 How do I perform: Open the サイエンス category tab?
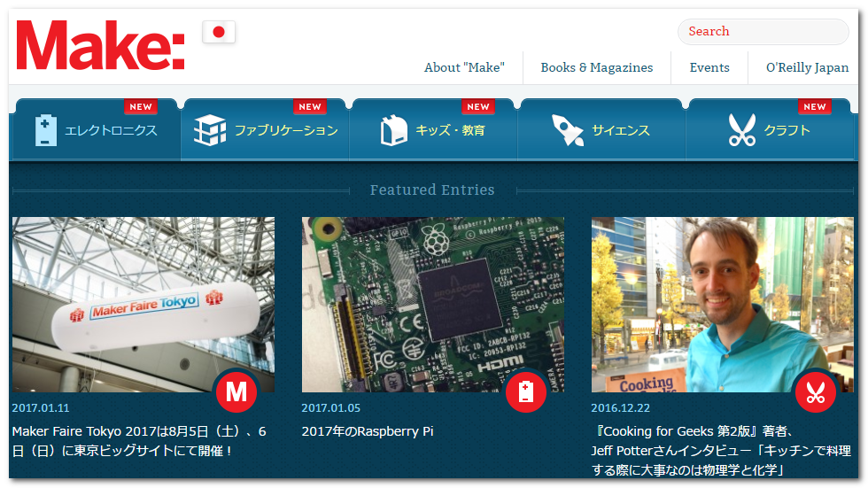click(601, 130)
